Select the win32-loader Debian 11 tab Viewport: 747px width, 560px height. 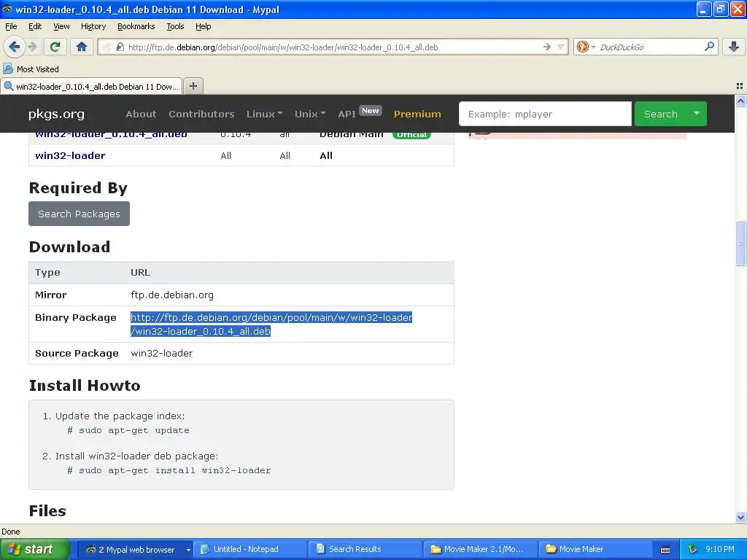[91, 86]
